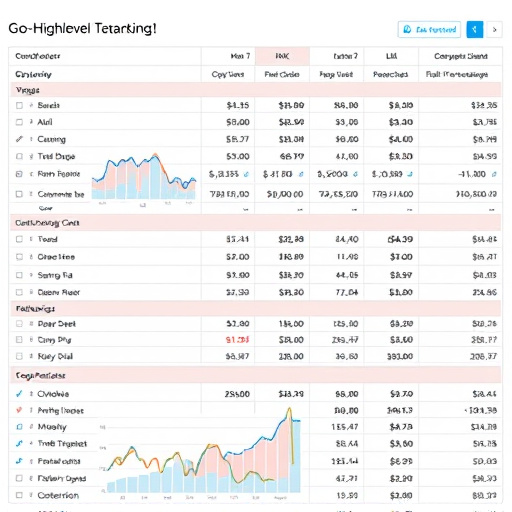Expand the Oviolve row using its small arrow

tap(31, 394)
